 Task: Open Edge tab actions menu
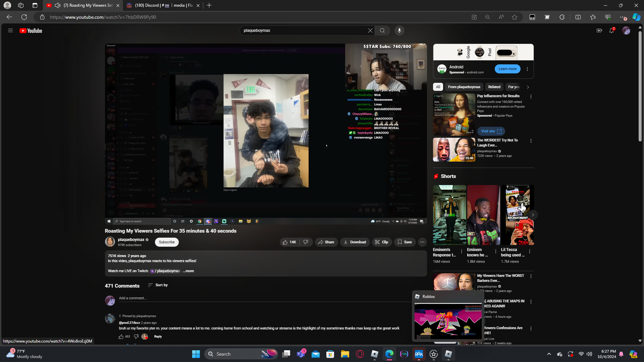(x=35, y=5)
